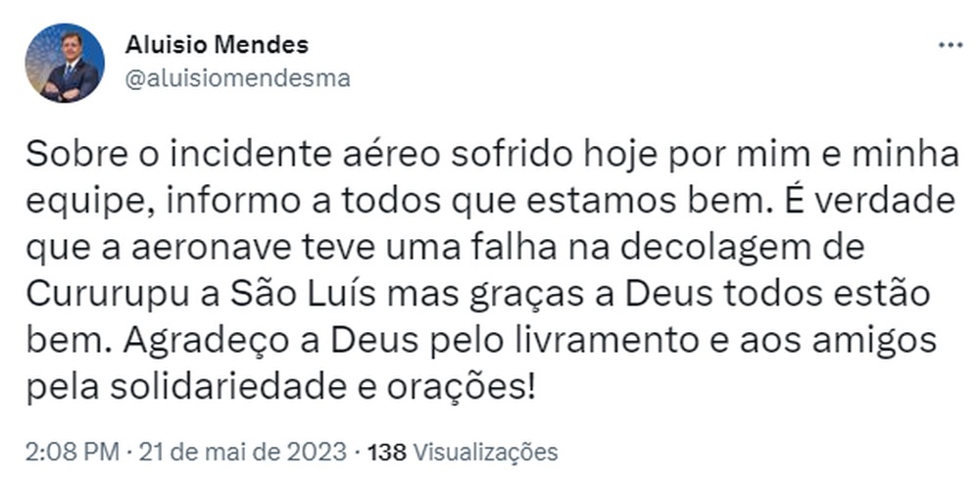Screen dimensions: 980x482
Task: Open the 21 de mai de 2023 date
Action: click(242, 452)
